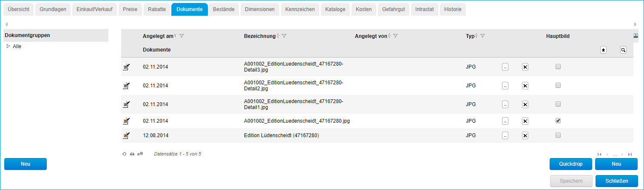Open the ellipsis menu for Detail1.jpg row

[505, 104]
